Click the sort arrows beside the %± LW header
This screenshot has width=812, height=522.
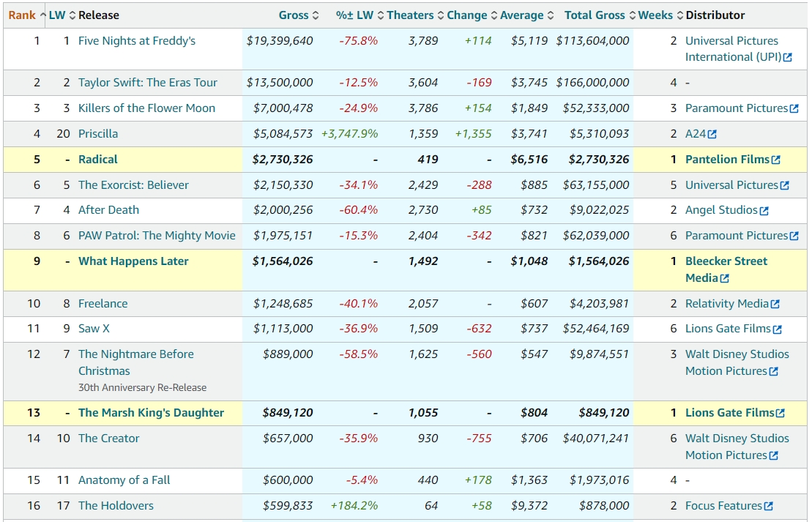click(380, 15)
